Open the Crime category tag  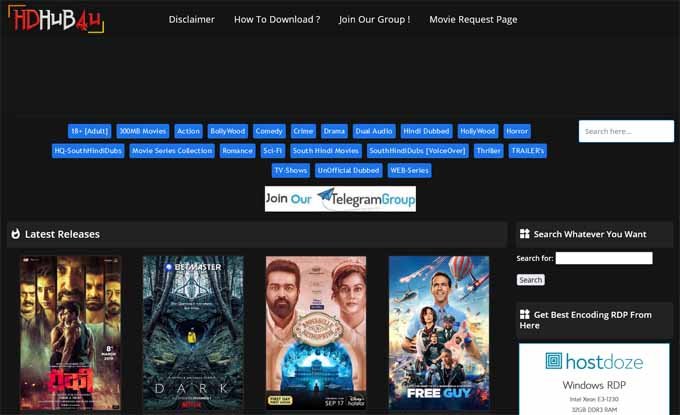click(303, 131)
